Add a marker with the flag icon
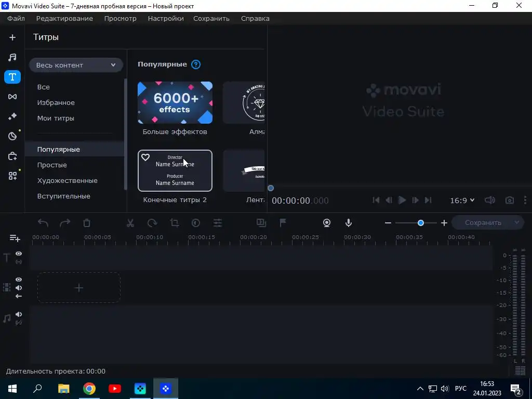 (x=283, y=222)
